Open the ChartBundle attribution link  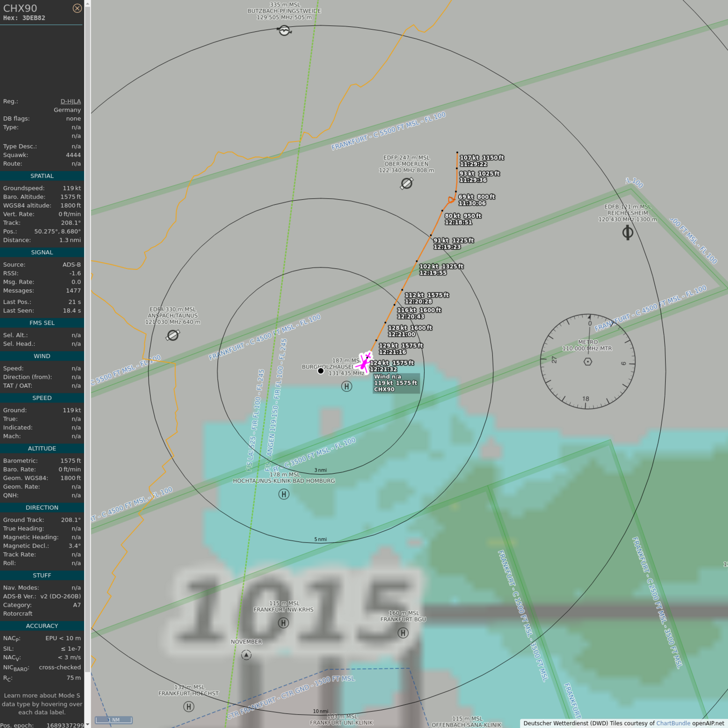[673, 723]
